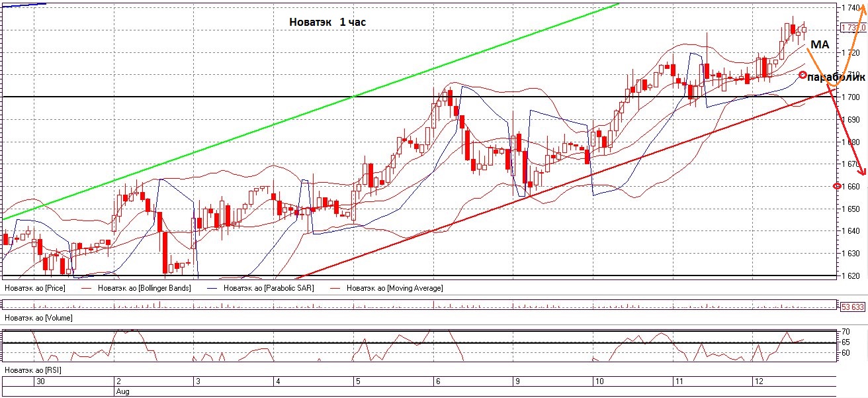Select the 'Новатэк ао [Bollinger Bands]' legend entry
This screenshot has width=868, height=398.
(x=144, y=288)
